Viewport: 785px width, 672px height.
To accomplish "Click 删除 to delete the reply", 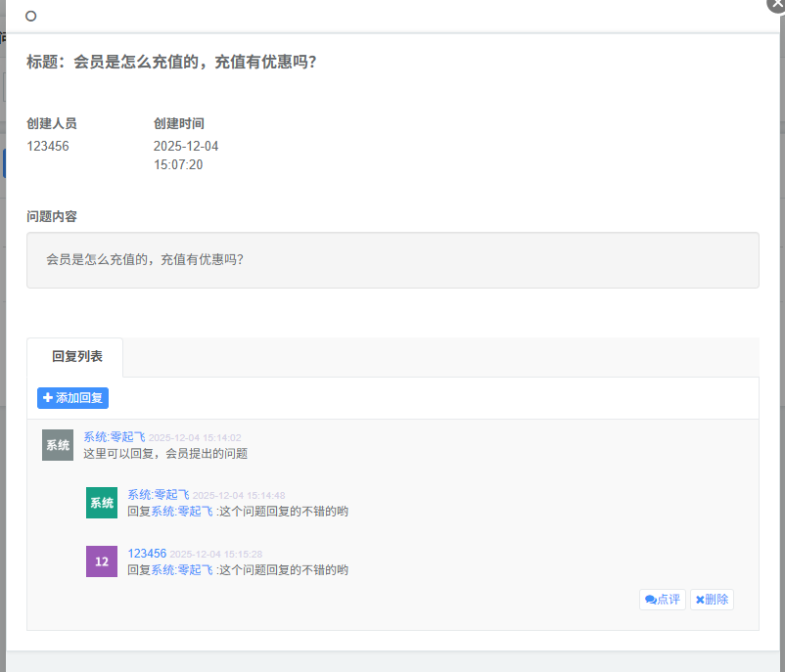I will 712,600.
